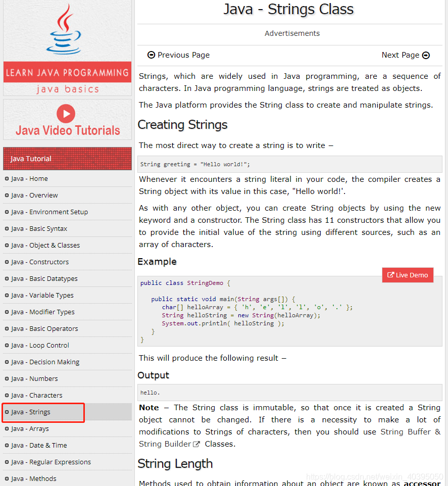Viewport: 448px width, 486px height.
Task: Follow the String Builder link
Action: click(165, 444)
